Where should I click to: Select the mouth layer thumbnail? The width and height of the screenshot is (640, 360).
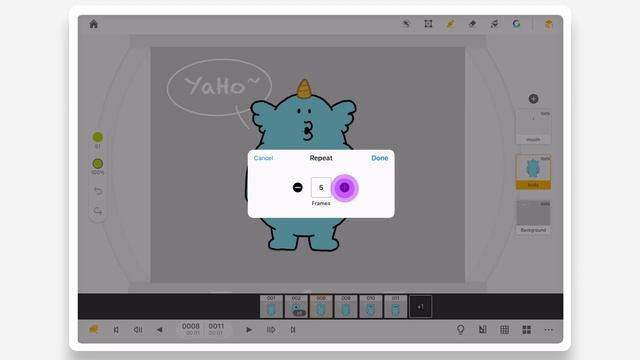click(533, 126)
